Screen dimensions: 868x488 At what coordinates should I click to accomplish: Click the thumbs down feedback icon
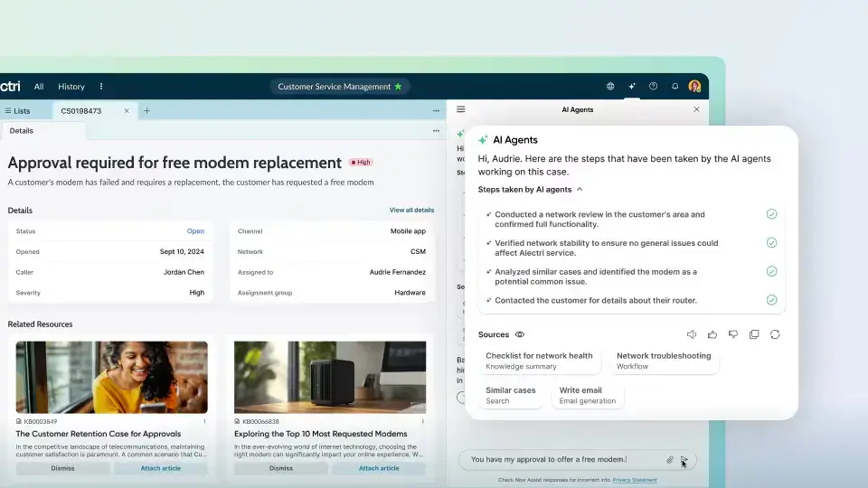pos(733,334)
